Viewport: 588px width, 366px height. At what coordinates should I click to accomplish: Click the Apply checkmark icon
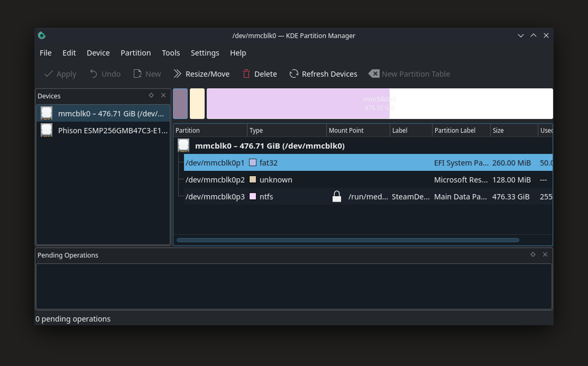coord(49,74)
